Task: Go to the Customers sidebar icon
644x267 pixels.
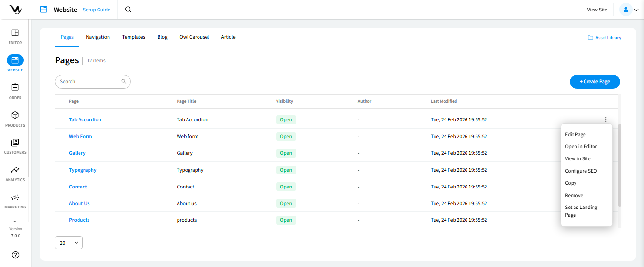Action: [15, 143]
